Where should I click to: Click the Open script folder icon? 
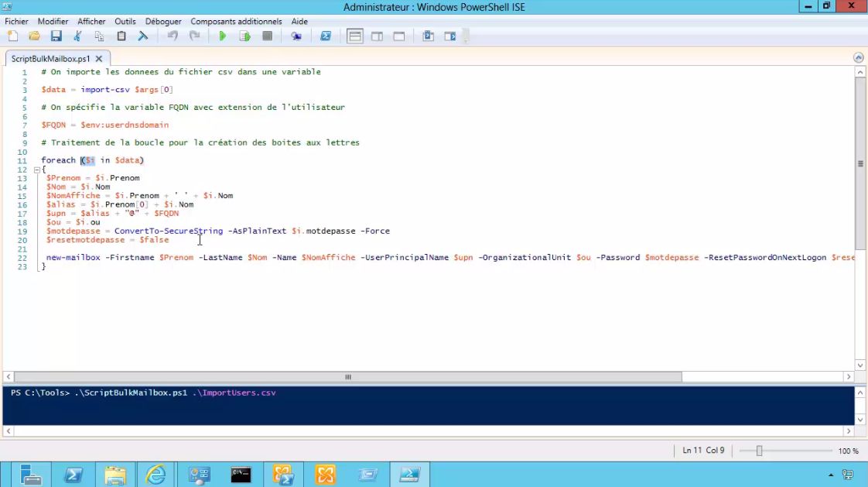34,36
